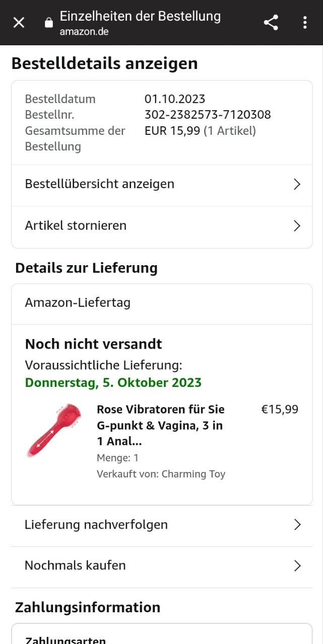The image size is (323, 644).
Task: Tap the seller name Charming Toy
Action: [193, 474]
